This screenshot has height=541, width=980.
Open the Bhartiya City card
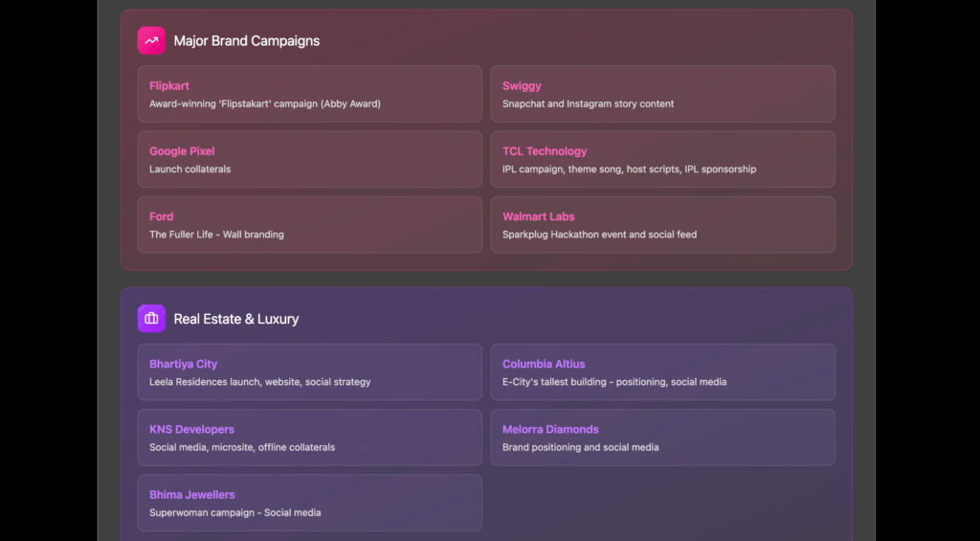tap(309, 372)
